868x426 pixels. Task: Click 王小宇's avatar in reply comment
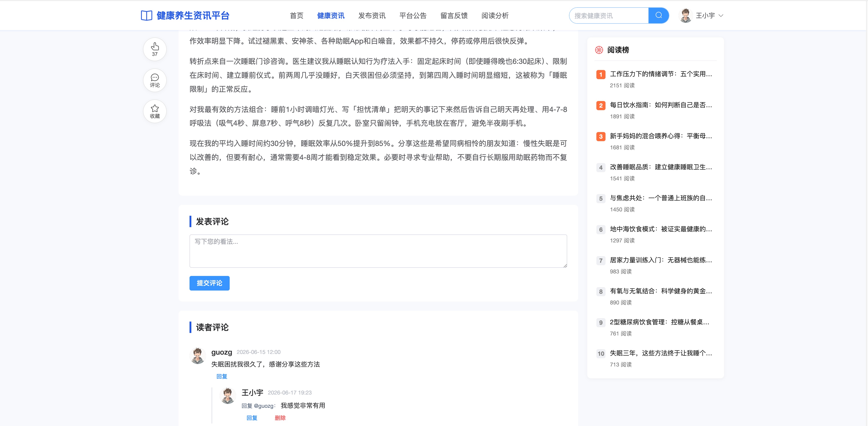(228, 396)
